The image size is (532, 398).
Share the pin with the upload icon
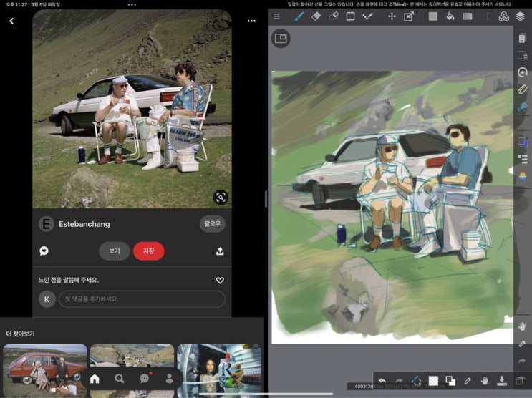point(220,251)
